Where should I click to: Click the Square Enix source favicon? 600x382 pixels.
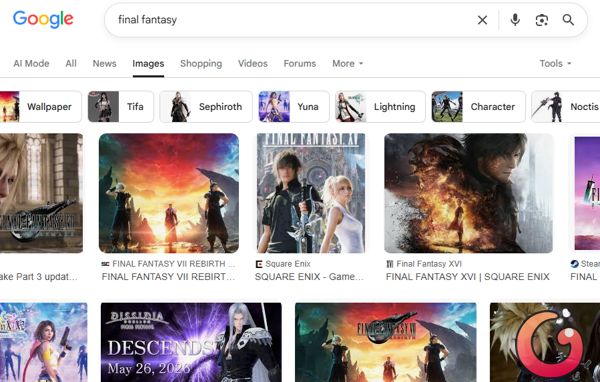pos(259,264)
